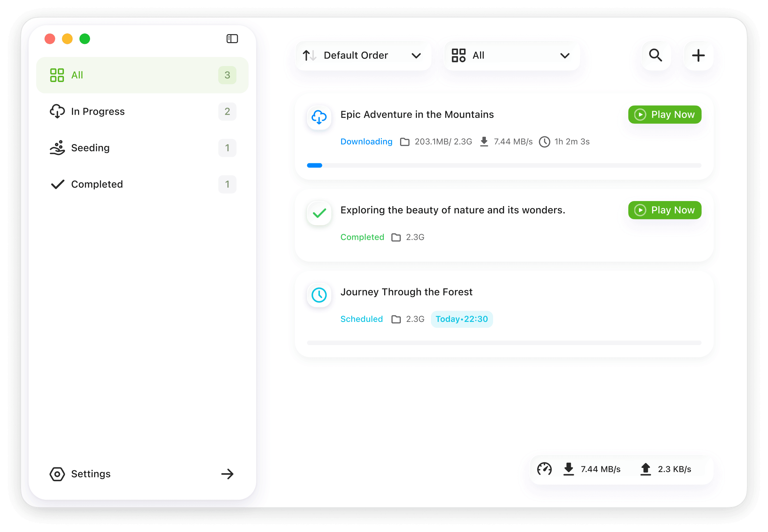The image size is (768, 532).
Task: Click the 7.44 MB/s speed in Epic Adventure row
Action: click(513, 142)
